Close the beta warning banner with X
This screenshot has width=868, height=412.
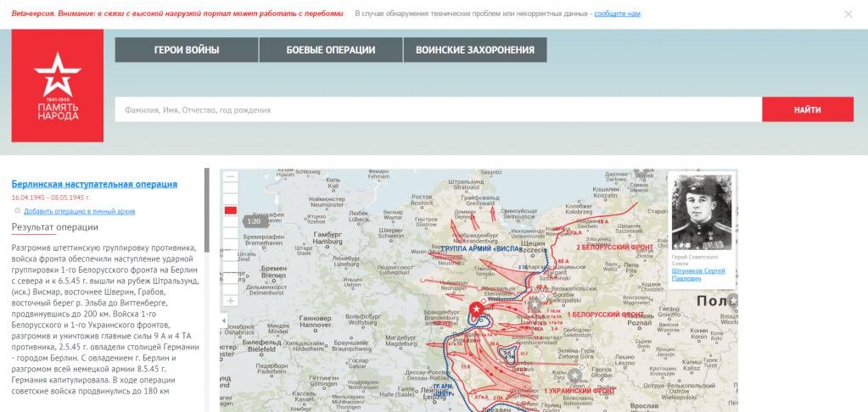848,14
